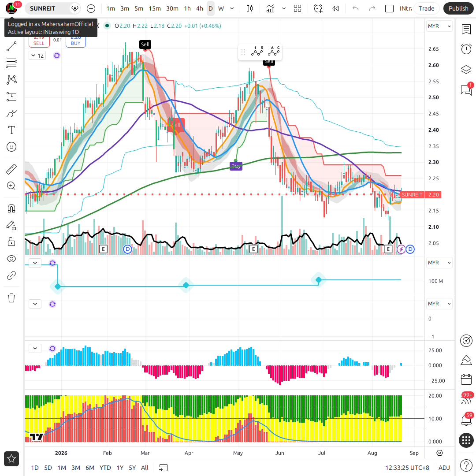
Task: Create an alert from top toolbar
Action: [x=318, y=8]
